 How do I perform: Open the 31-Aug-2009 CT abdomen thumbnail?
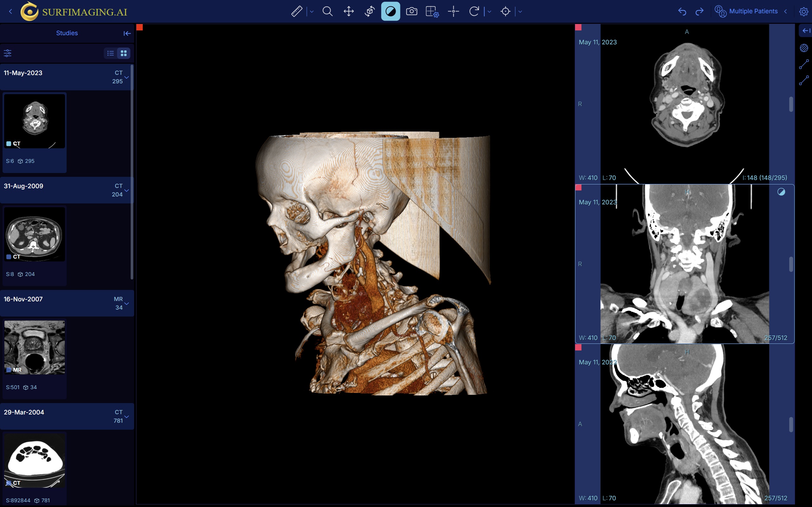coord(35,234)
